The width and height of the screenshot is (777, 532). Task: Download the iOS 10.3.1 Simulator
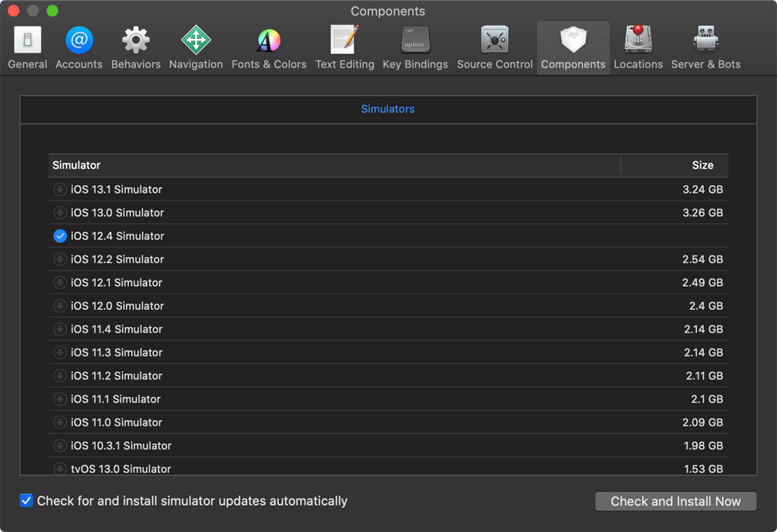point(60,445)
